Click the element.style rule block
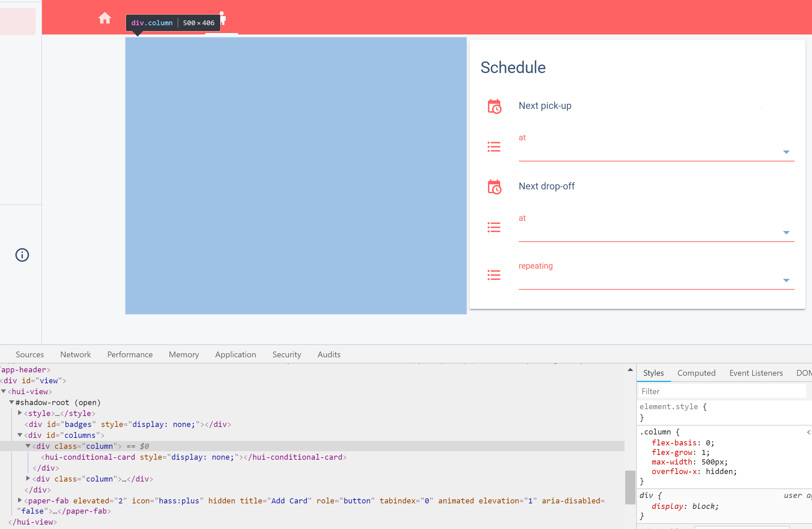The height and width of the screenshot is (529, 812). point(724,412)
